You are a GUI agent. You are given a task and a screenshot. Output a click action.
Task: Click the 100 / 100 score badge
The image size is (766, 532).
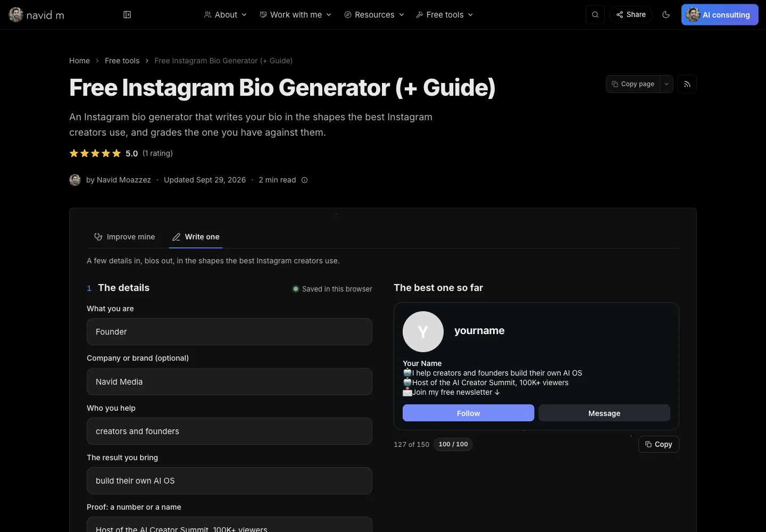[453, 444]
